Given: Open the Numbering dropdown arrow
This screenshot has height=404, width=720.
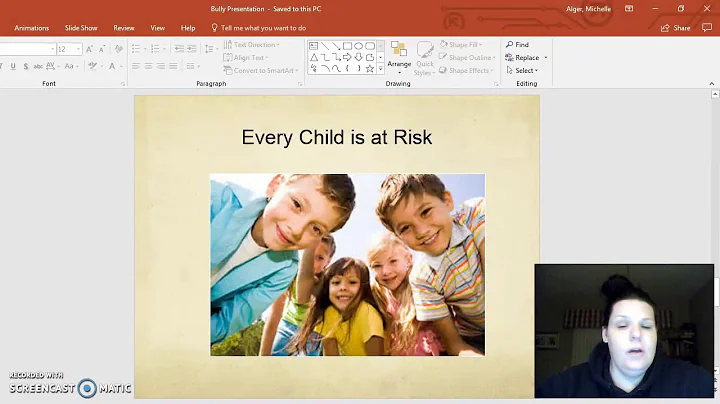Looking at the screenshot, I should 165,49.
